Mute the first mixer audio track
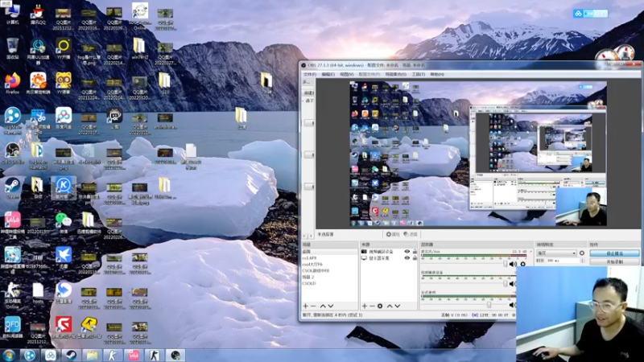This screenshot has height=362, width=644. click(x=513, y=265)
